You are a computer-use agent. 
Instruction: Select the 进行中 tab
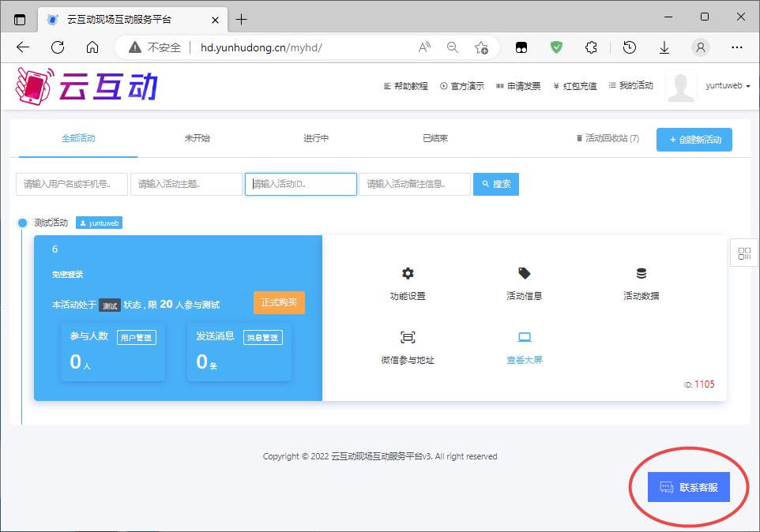tap(316, 138)
